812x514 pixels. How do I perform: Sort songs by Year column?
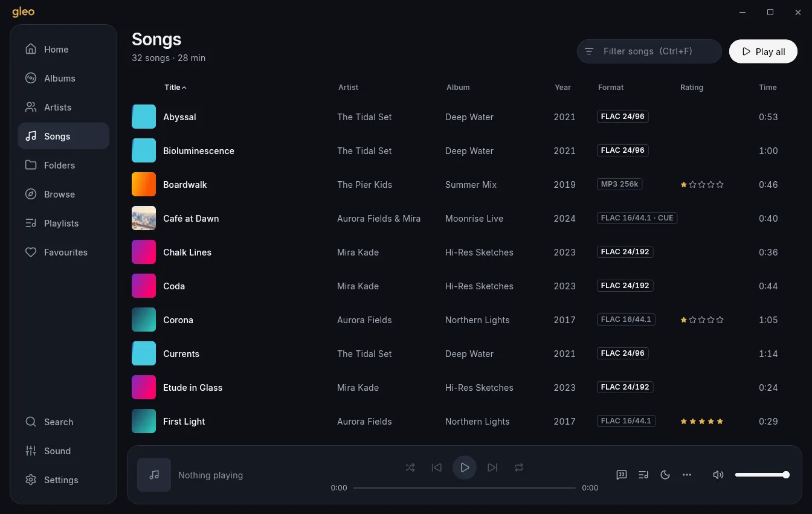pos(562,88)
